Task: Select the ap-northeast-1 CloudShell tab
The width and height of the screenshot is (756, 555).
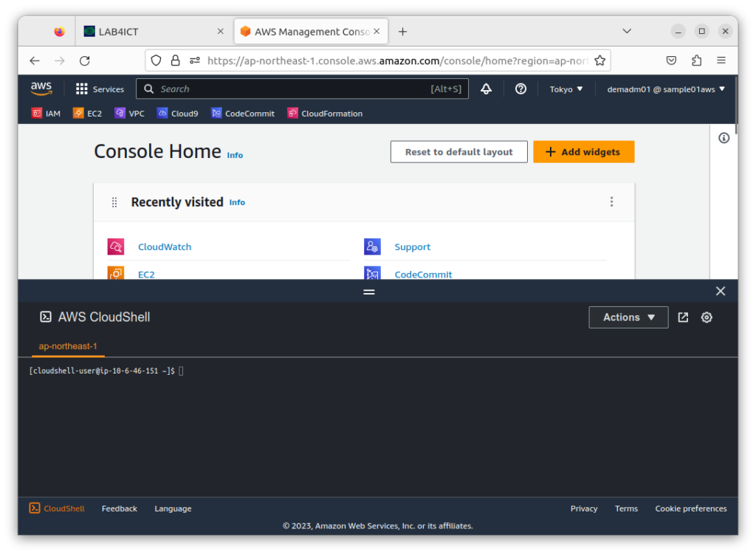Action: (68, 346)
